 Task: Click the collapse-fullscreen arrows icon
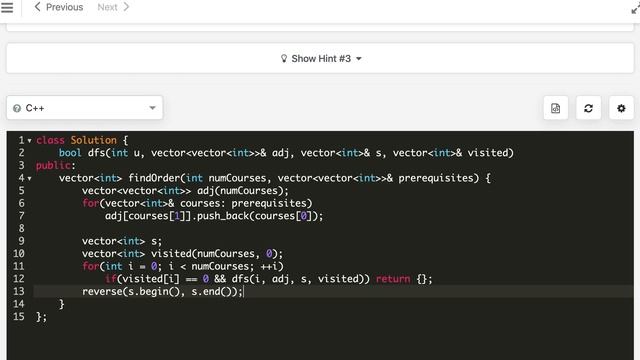point(635,9)
